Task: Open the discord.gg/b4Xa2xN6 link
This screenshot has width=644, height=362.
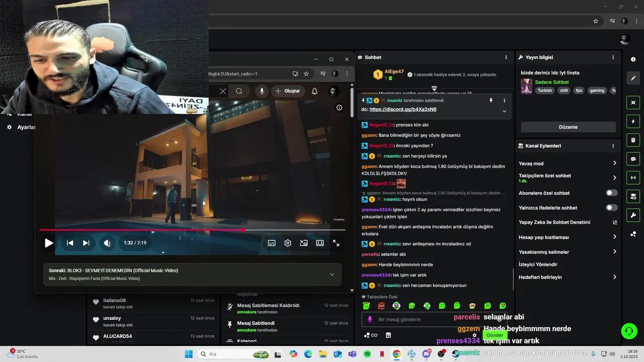Action: click(x=403, y=109)
